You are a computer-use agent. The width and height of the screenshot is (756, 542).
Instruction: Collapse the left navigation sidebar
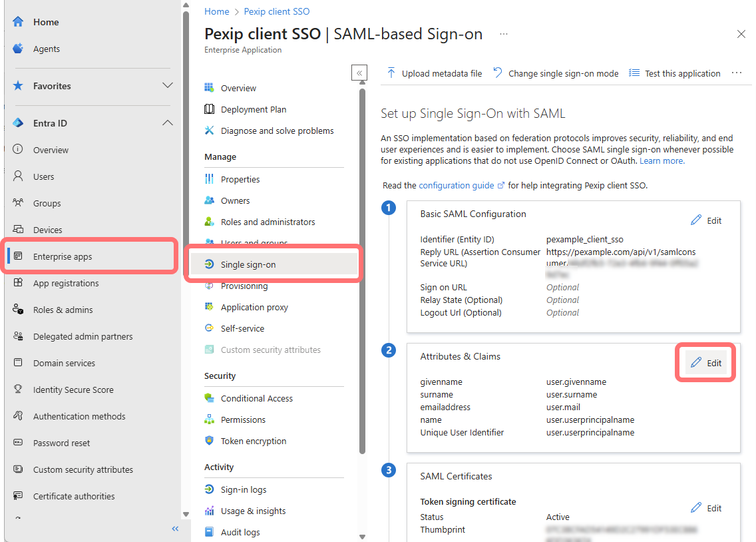tap(176, 529)
